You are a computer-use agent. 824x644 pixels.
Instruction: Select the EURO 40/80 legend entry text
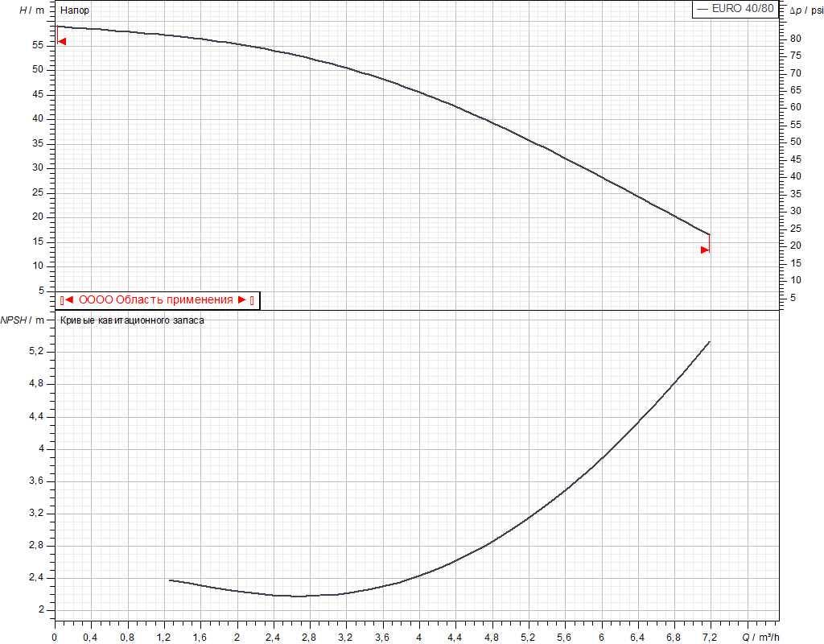tap(743, 10)
